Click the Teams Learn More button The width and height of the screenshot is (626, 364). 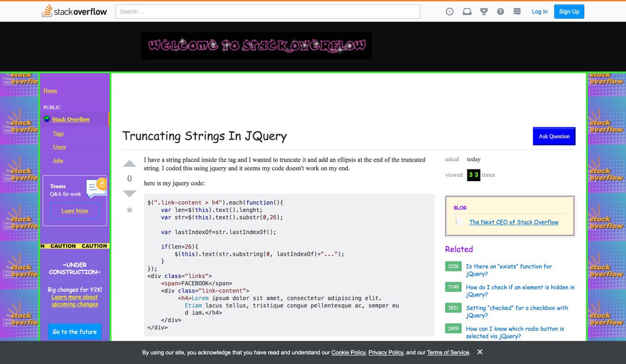pos(75,211)
